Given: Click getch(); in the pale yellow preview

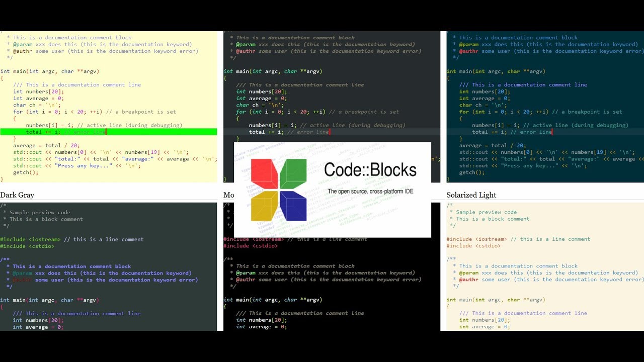Looking at the screenshot, I should (x=26, y=172).
